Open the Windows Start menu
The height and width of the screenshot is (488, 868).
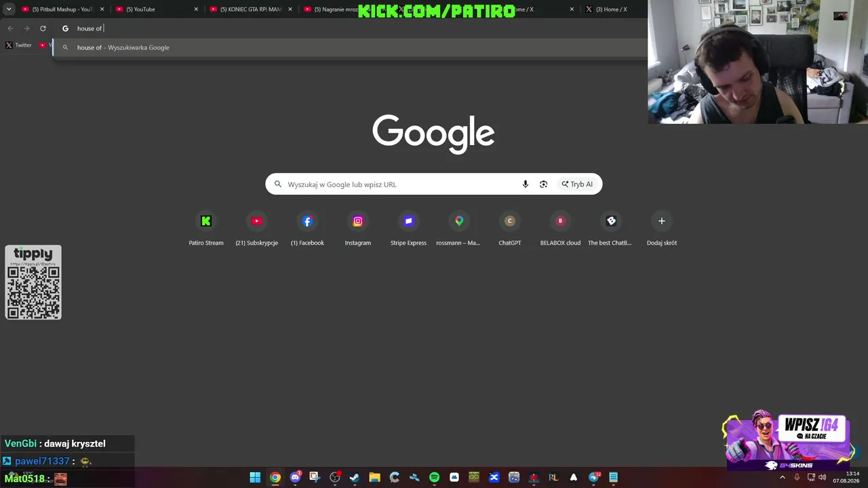(255, 477)
